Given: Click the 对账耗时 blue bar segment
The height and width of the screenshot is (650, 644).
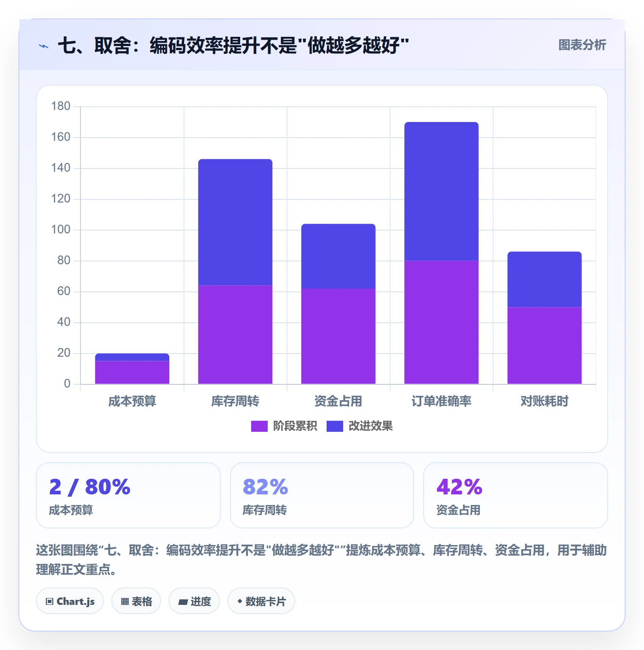Looking at the screenshot, I should (544, 279).
